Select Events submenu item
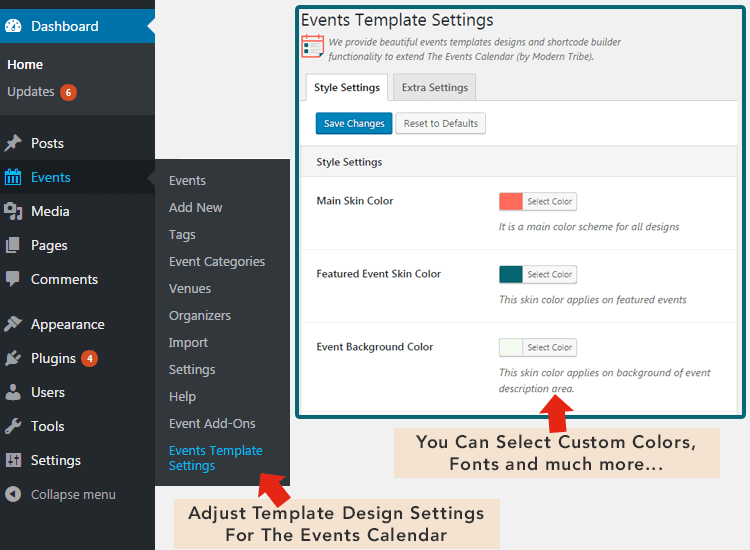750x550 pixels. 187,180
